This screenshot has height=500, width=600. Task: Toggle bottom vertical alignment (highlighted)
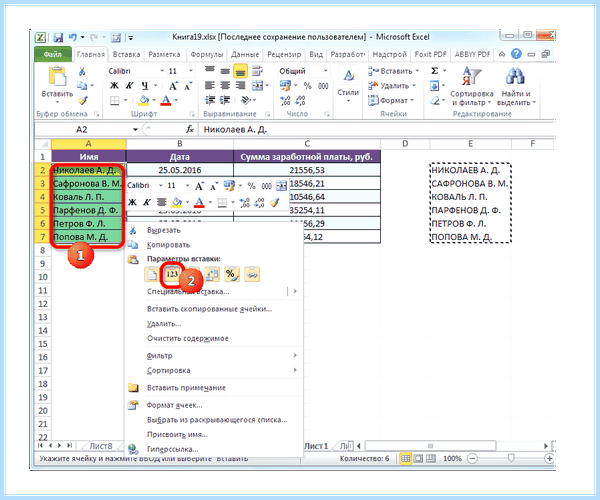point(240,71)
